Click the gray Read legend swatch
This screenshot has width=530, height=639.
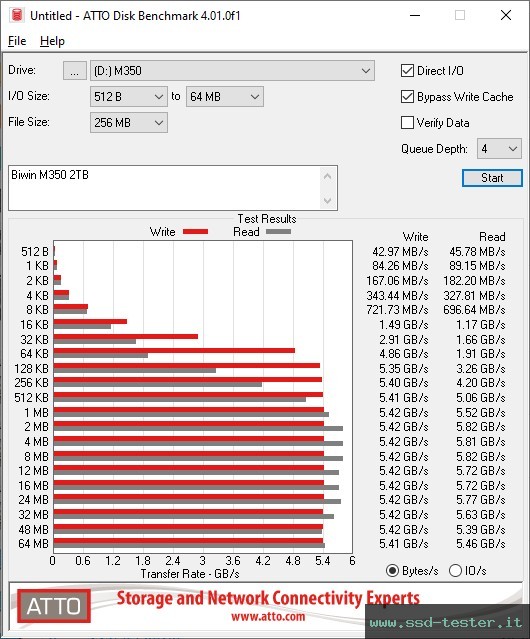278,231
